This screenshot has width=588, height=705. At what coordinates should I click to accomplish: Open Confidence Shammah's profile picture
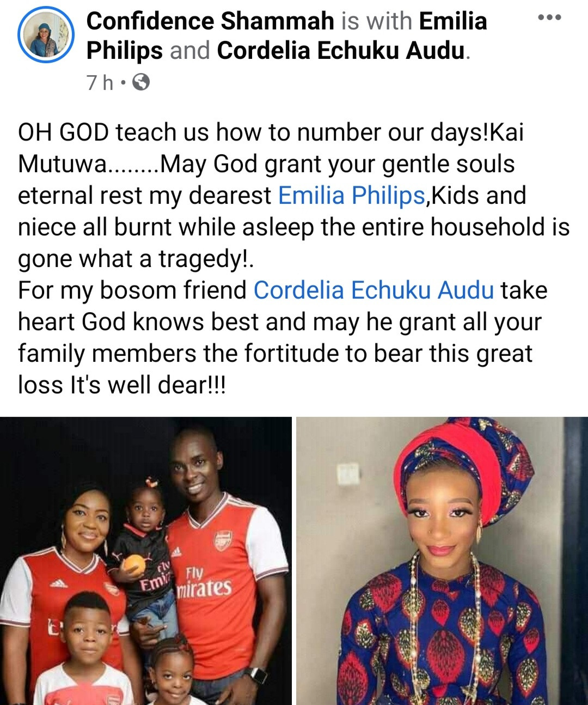(45, 37)
